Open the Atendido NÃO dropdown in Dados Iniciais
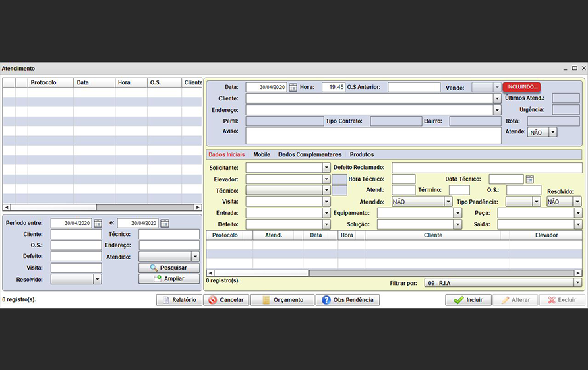 [x=448, y=202]
